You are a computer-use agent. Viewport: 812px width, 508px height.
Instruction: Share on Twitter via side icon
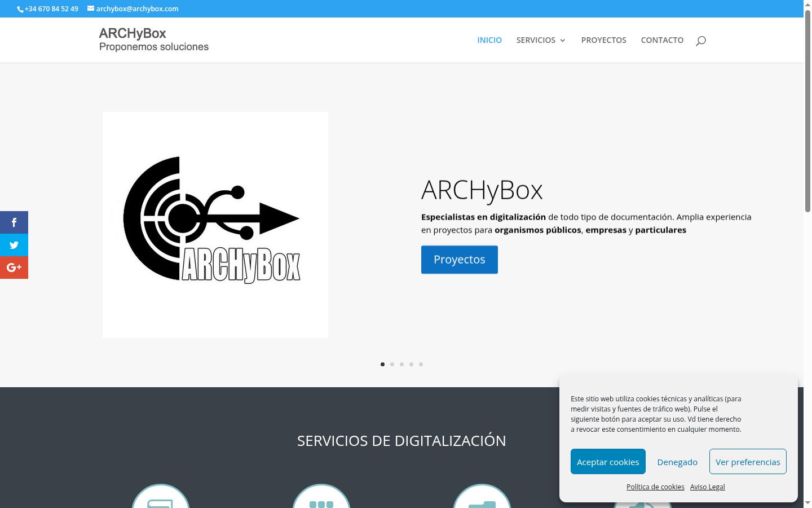pos(14,245)
